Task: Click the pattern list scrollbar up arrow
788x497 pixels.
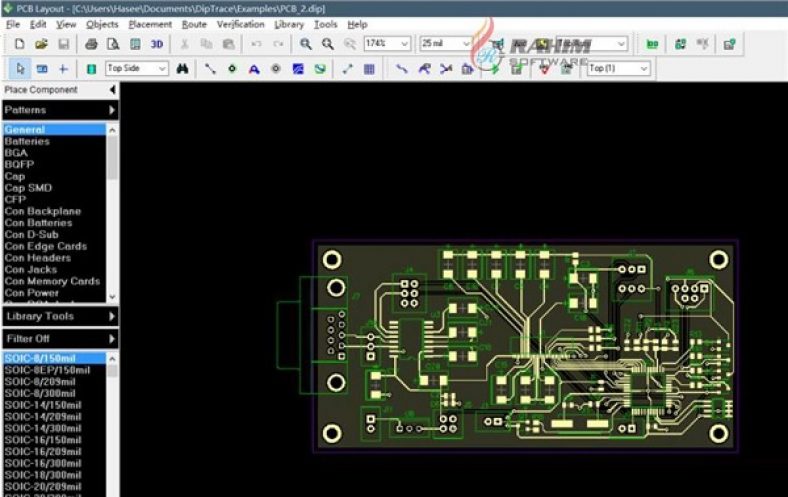Action: click(112, 358)
